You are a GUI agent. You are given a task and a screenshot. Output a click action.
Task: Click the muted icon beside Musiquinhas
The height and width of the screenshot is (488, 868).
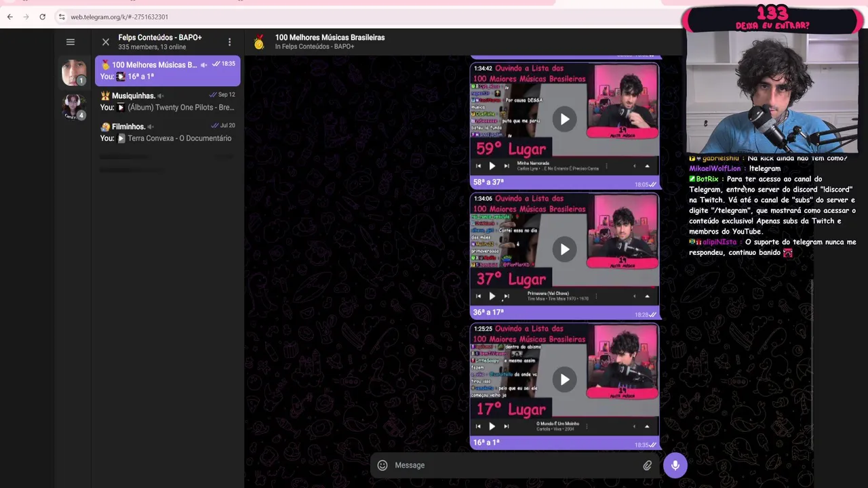[x=161, y=96]
